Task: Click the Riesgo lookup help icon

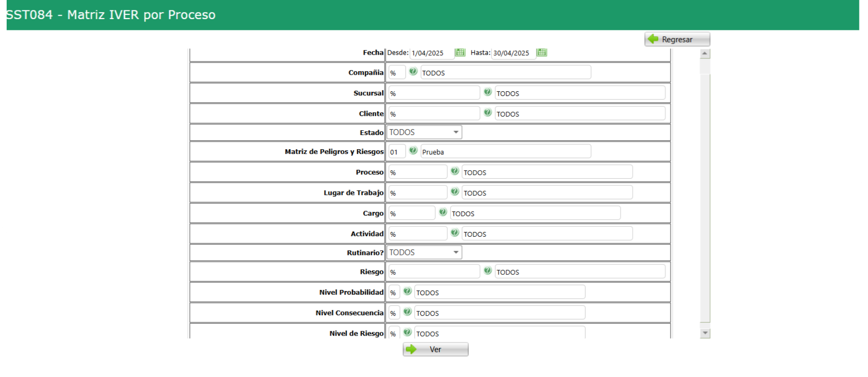Action: coord(487,271)
